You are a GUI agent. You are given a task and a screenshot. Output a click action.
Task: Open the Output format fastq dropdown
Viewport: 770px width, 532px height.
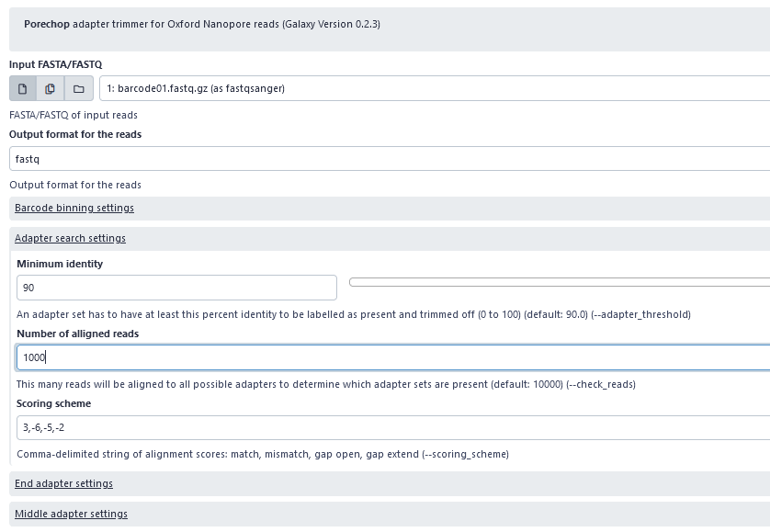coord(390,159)
